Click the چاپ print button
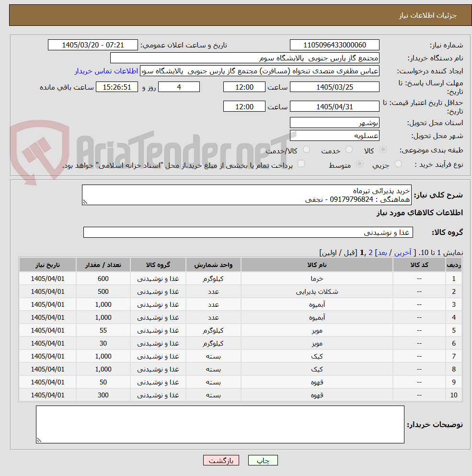The height and width of the screenshot is (476, 472). click(263, 460)
